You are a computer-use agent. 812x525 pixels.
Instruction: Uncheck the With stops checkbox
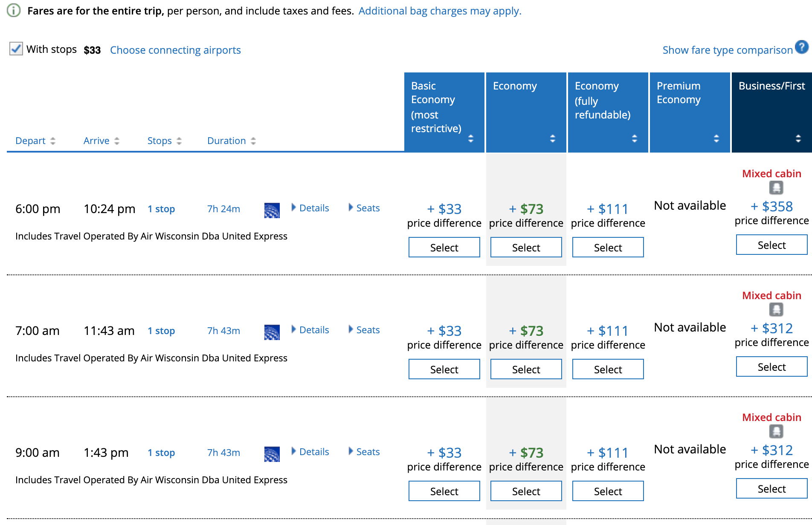pyautogui.click(x=16, y=49)
